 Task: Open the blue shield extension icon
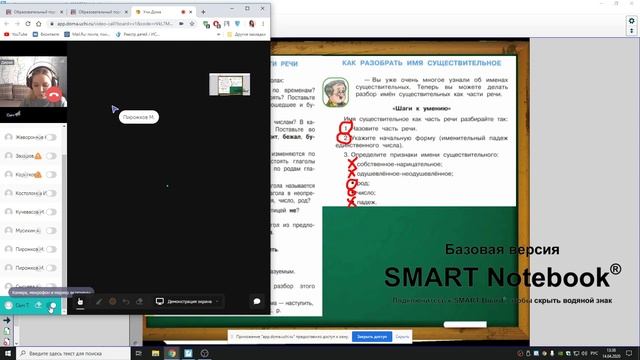pos(238,24)
